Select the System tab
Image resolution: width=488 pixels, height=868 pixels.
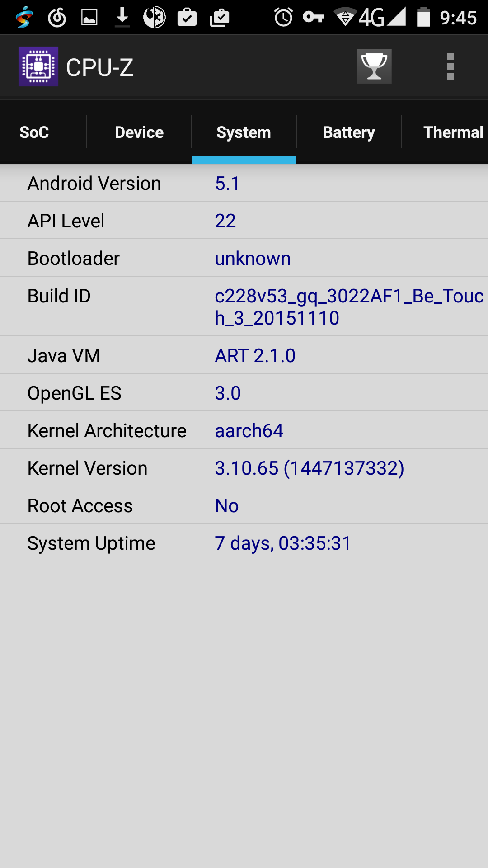click(x=244, y=132)
